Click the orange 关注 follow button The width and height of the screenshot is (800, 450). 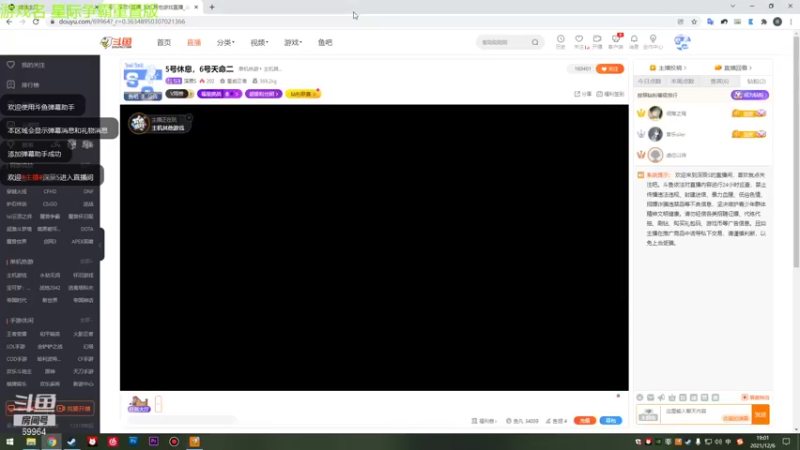click(x=610, y=68)
